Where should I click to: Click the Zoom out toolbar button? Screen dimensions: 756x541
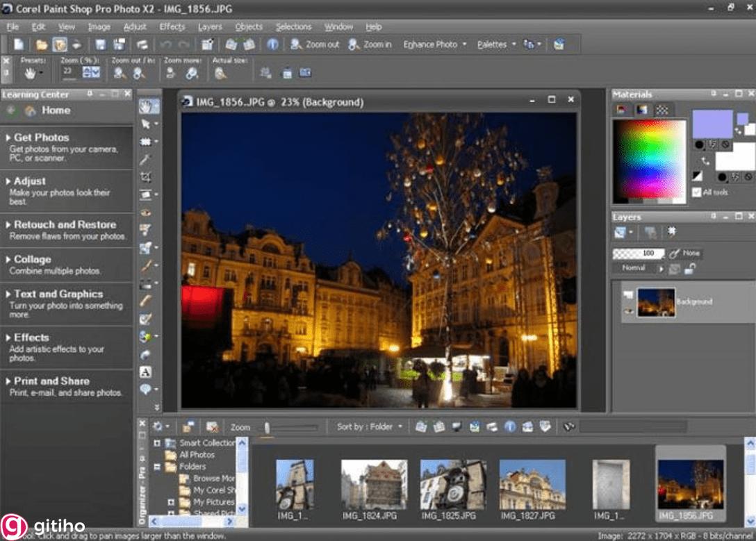(315, 44)
